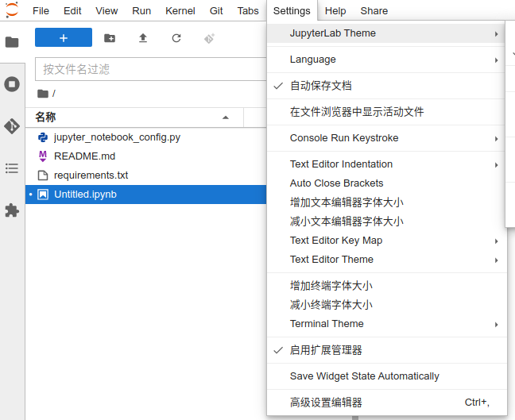
Task: Expand Text Editor Theme submenu
Action: (x=385, y=260)
